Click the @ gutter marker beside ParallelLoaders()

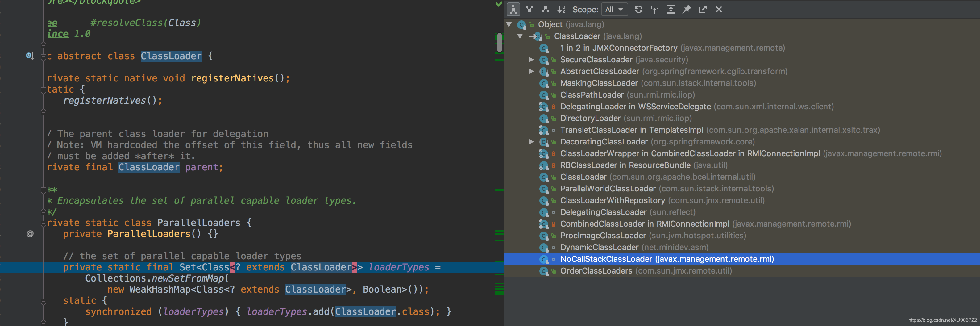30,234
